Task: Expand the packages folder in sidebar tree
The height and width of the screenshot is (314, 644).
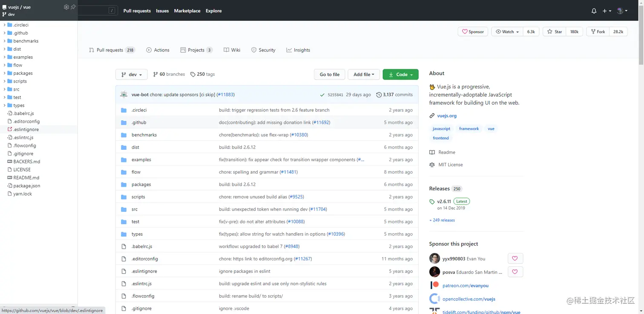Action: (x=4, y=74)
